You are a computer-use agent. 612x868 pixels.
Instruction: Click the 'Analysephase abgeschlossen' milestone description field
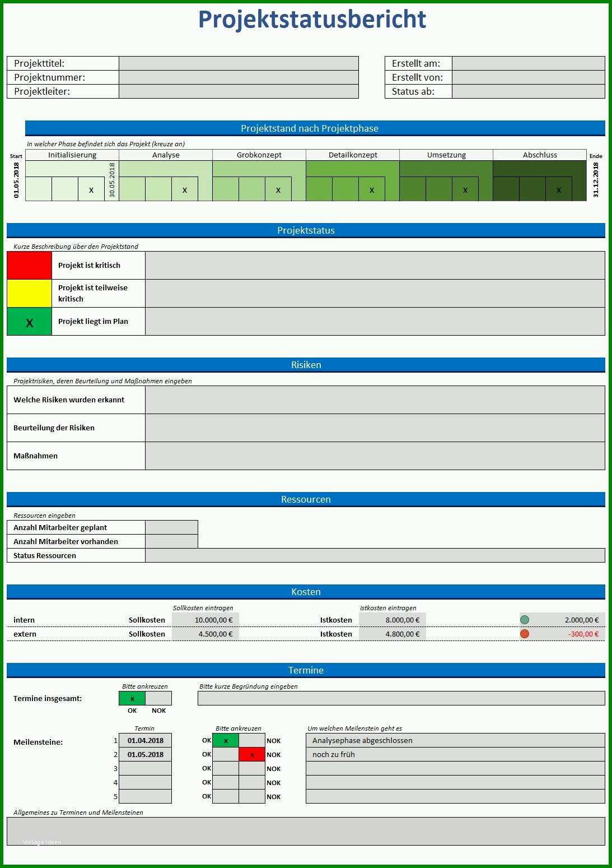(x=455, y=740)
